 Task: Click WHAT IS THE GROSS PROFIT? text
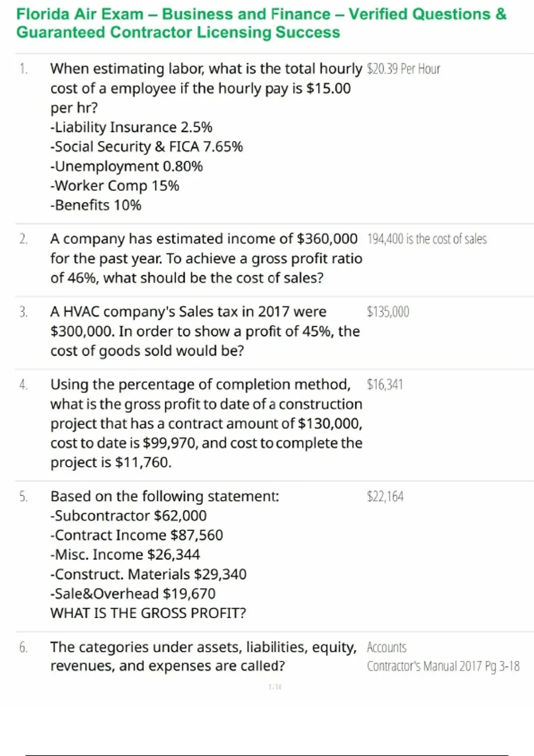tap(148, 613)
